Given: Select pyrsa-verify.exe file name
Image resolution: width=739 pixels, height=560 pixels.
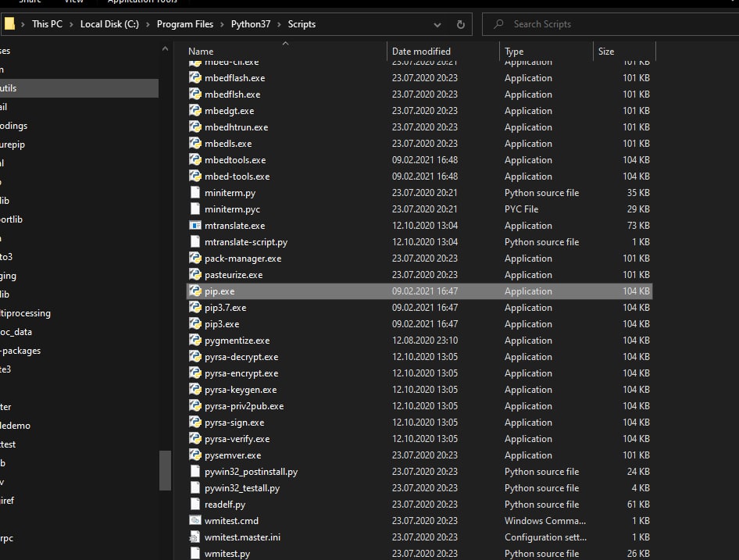Looking at the screenshot, I should (237, 439).
